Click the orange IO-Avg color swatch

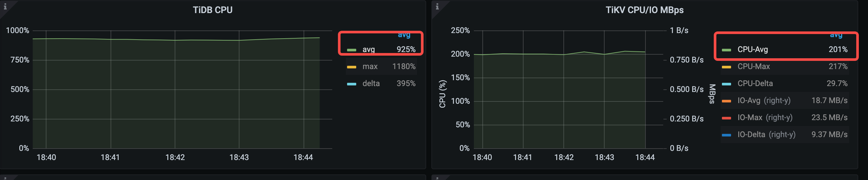click(726, 101)
